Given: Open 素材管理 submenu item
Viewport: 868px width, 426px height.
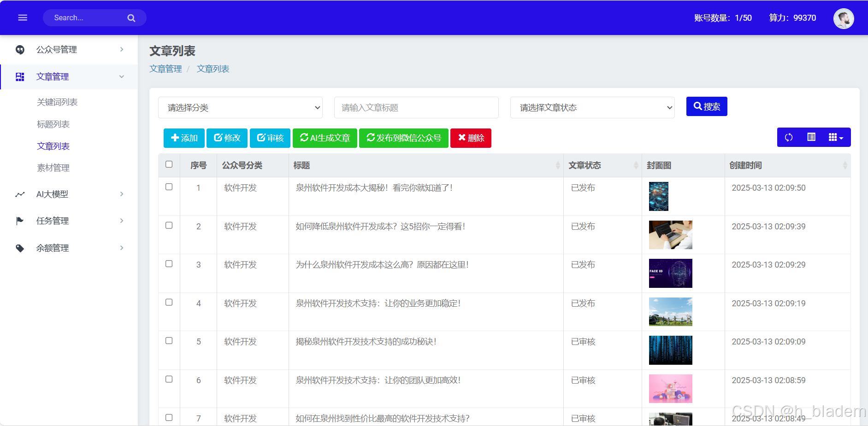Looking at the screenshot, I should coord(53,168).
